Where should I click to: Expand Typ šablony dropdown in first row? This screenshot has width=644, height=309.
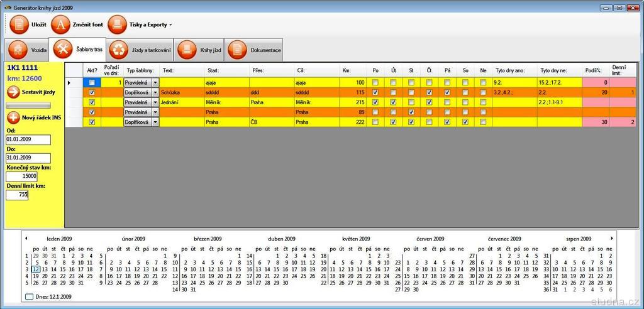point(155,82)
